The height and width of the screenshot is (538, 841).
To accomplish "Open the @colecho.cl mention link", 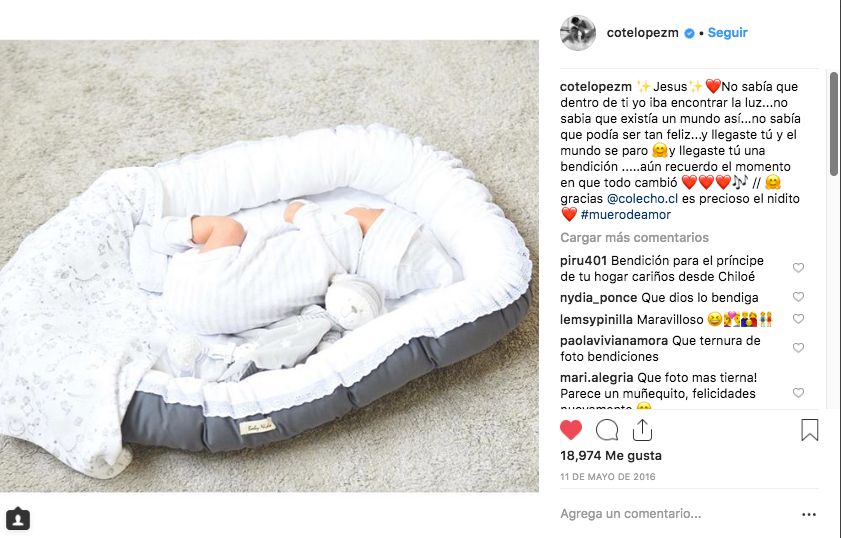I will (643, 198).
